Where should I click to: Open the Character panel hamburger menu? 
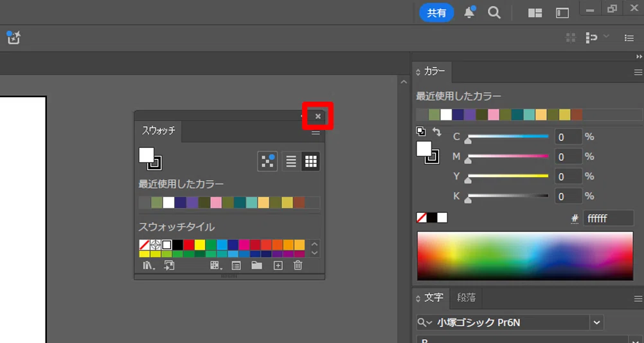[638, 299]
